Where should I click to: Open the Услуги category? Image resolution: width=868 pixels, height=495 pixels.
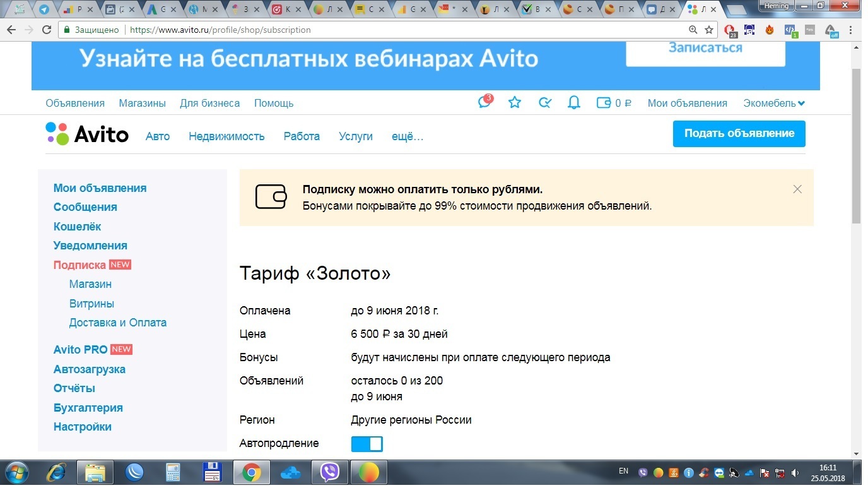pos(356,136)
